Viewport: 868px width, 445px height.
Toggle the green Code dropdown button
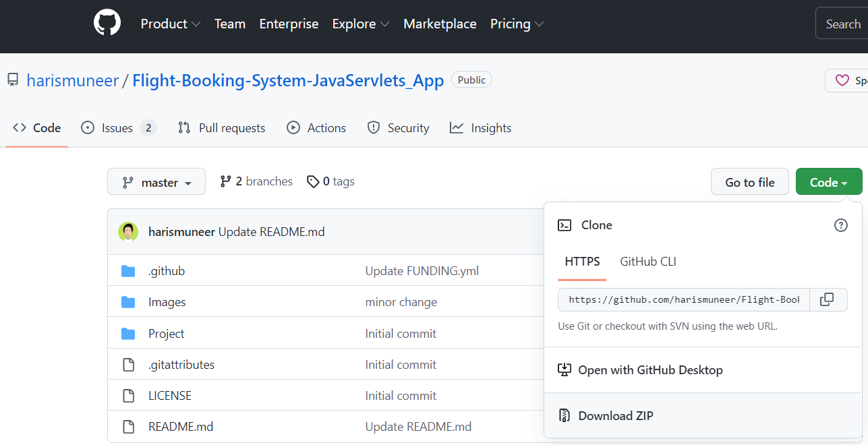click(x=829, y=182)
